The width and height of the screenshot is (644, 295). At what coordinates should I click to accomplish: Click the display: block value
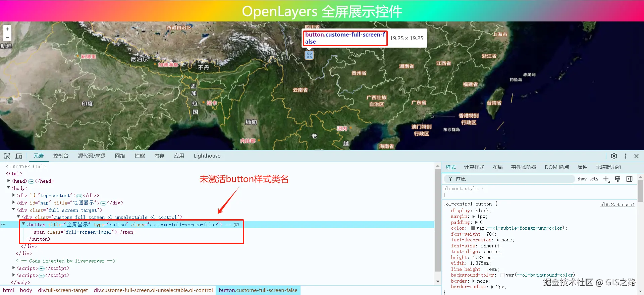coord(482,211)
